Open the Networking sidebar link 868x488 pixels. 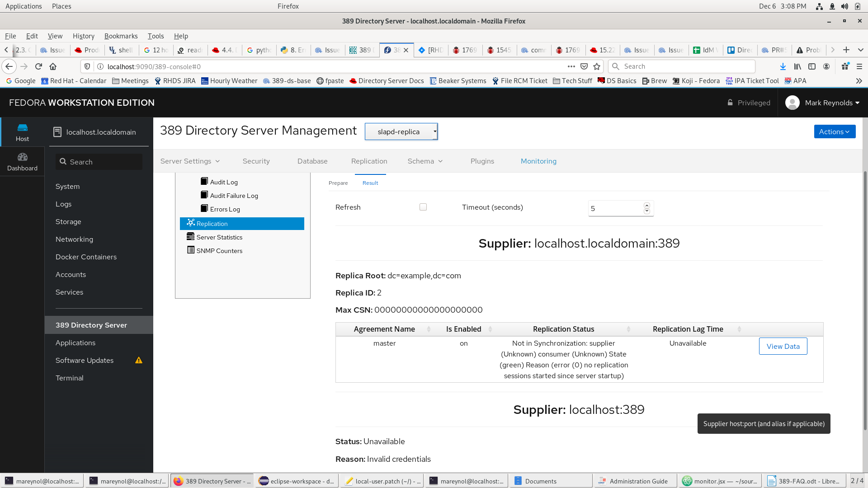tap(74, 239)
